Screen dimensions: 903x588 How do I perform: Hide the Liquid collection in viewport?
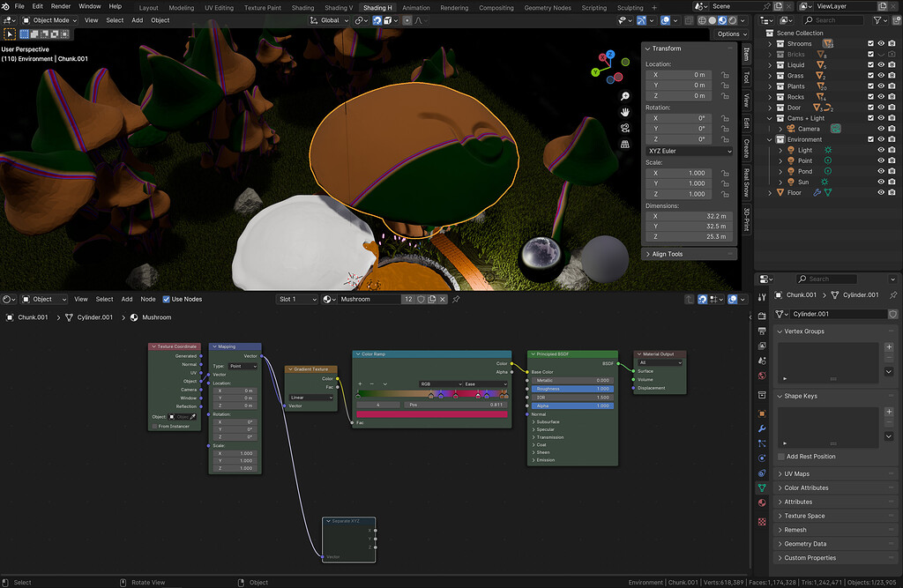(x=879, y=64)
